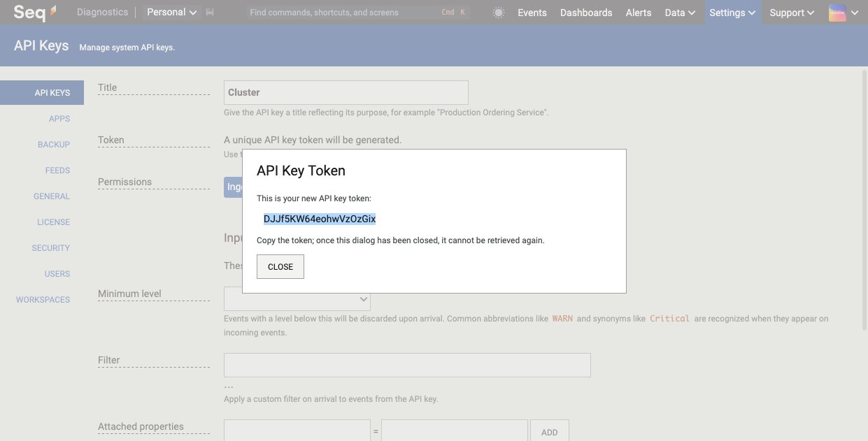Click the ADD attached property button
868x441 pixels.
pyautogui.click(x=550, y=431)
